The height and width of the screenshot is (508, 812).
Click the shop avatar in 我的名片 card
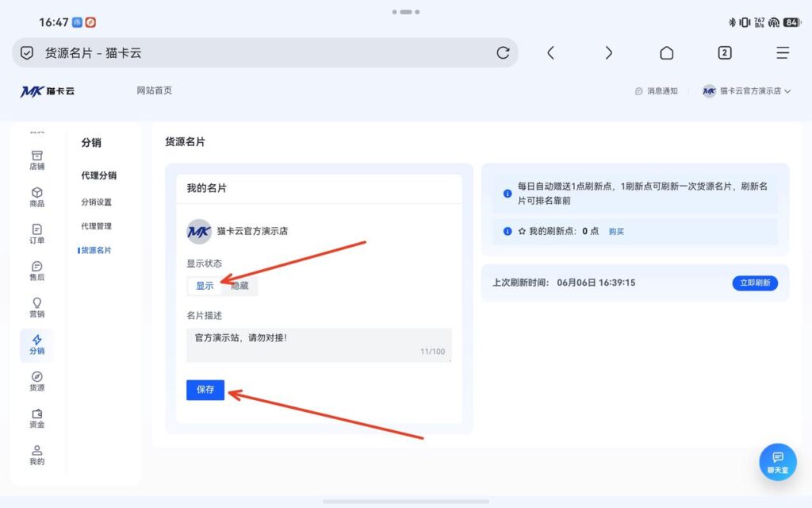tap(199, 231)
